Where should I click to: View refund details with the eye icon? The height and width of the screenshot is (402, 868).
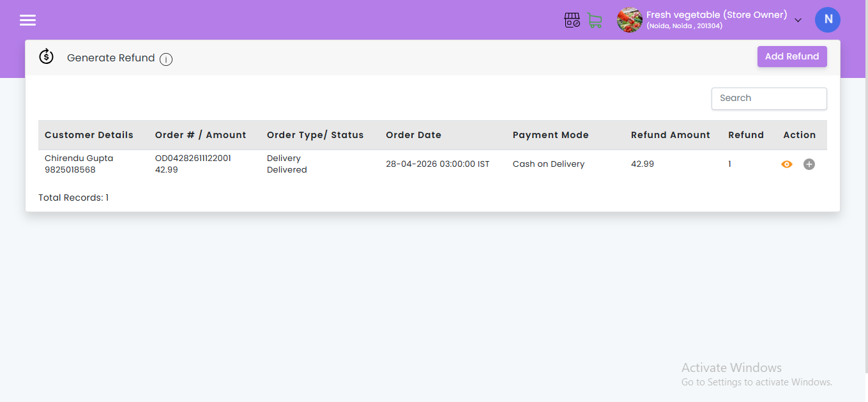[x=787, y=164]
